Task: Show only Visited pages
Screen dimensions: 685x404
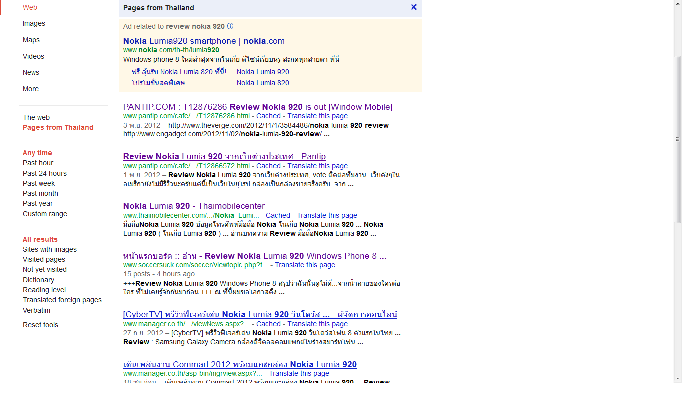Action: pyautogui.click(x=44, y=259)
